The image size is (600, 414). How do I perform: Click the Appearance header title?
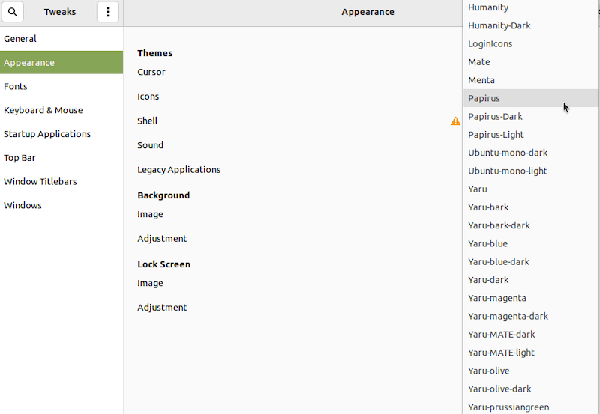pyautogui.click(x=368, y=12)
